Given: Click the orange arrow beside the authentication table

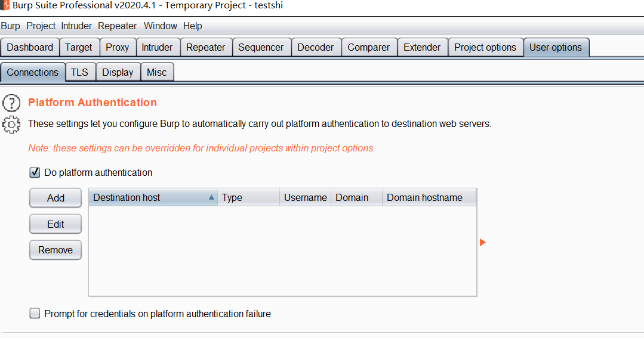Looking at the screenshot, I should click(x=483, y=243).
